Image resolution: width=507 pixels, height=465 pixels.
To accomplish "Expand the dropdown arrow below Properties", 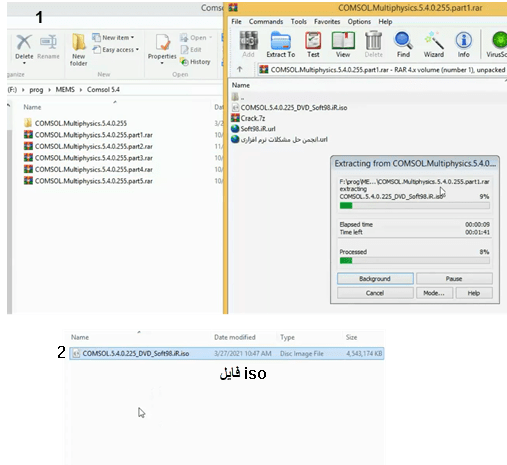I will click(162, 63).
